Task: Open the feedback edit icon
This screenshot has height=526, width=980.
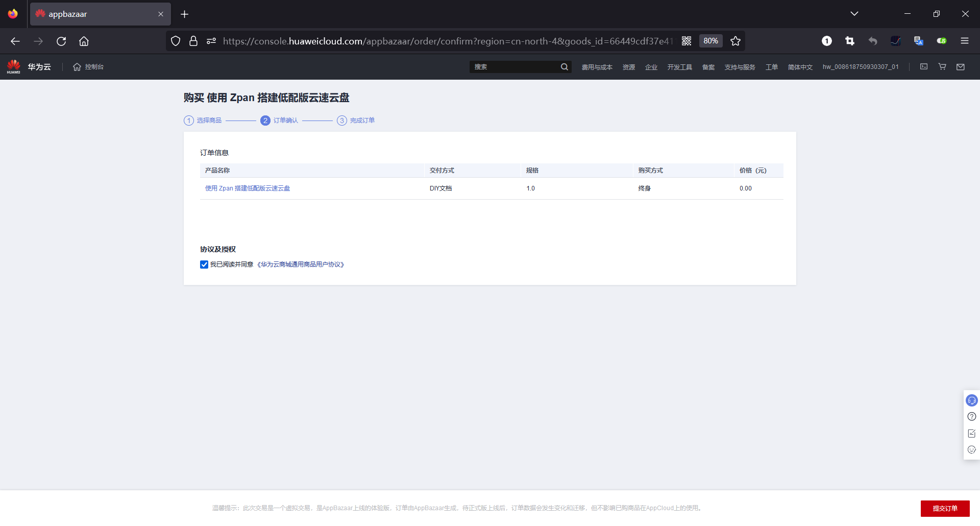Action: [972, 434]
